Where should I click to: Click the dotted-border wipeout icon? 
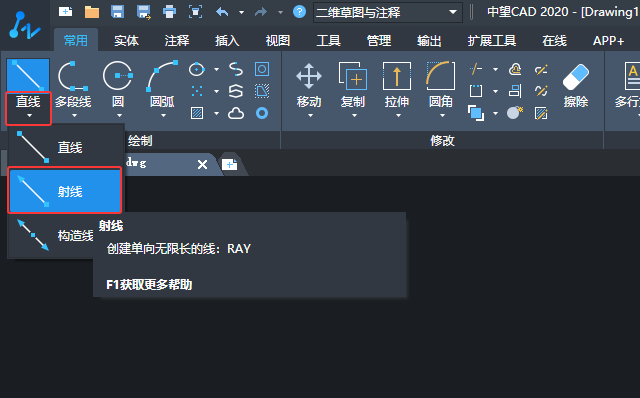[x=262, y=91]
